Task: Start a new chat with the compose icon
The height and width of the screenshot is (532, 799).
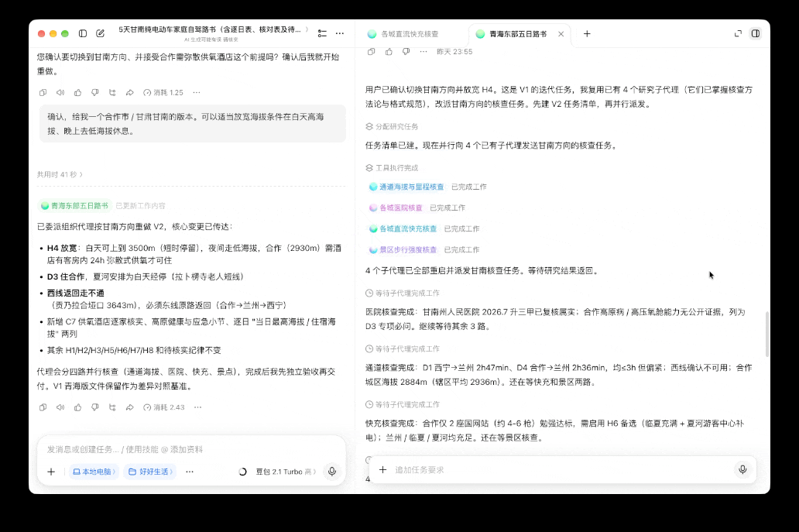Action: (101, 33)
